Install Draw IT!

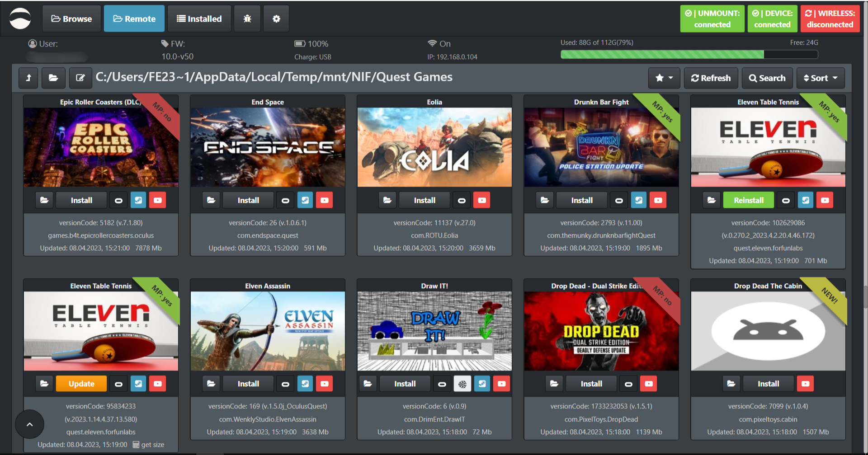point(405,384)
